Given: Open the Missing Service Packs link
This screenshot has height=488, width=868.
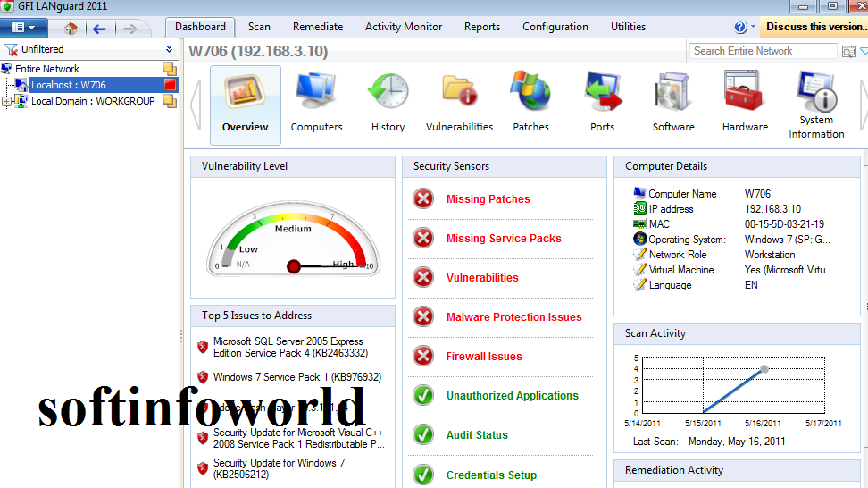Looking at the screenshot, I should (504, 238).
